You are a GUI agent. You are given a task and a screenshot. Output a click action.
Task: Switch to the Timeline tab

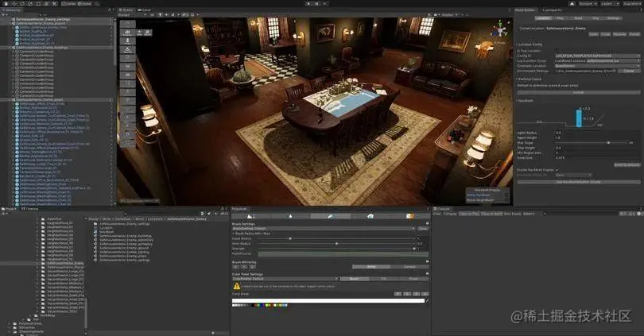30,209
